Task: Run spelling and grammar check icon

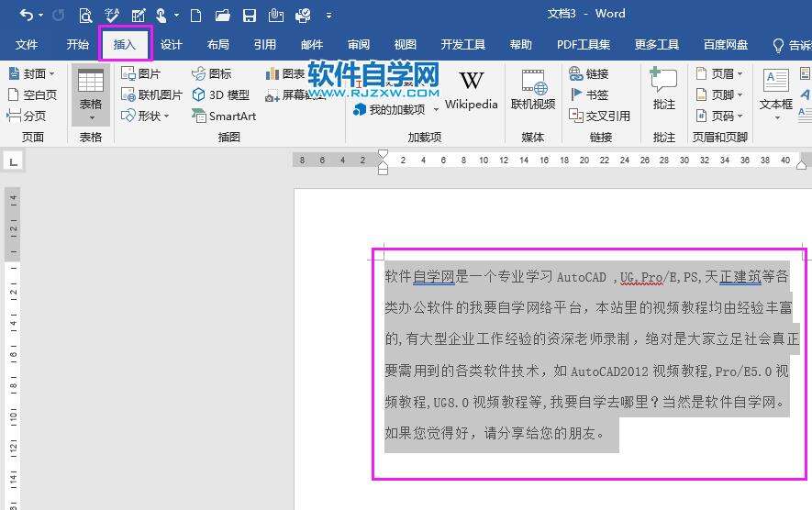Action: click(111, 16)
